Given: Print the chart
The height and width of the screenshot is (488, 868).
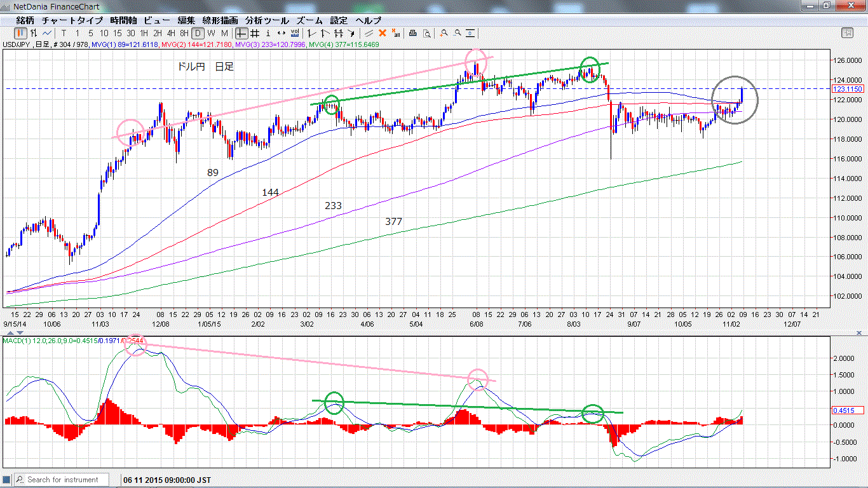Looking at the screenshot, I should [412, 33].
